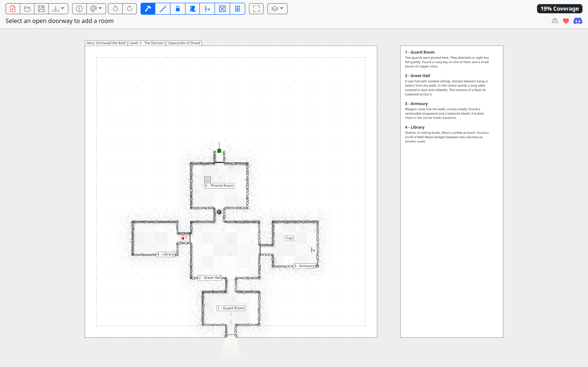Image resolution: width=588 pixels, height=367 pixels.
Task: Select the crossed-box delete room tool
Action: coord(222,9)
